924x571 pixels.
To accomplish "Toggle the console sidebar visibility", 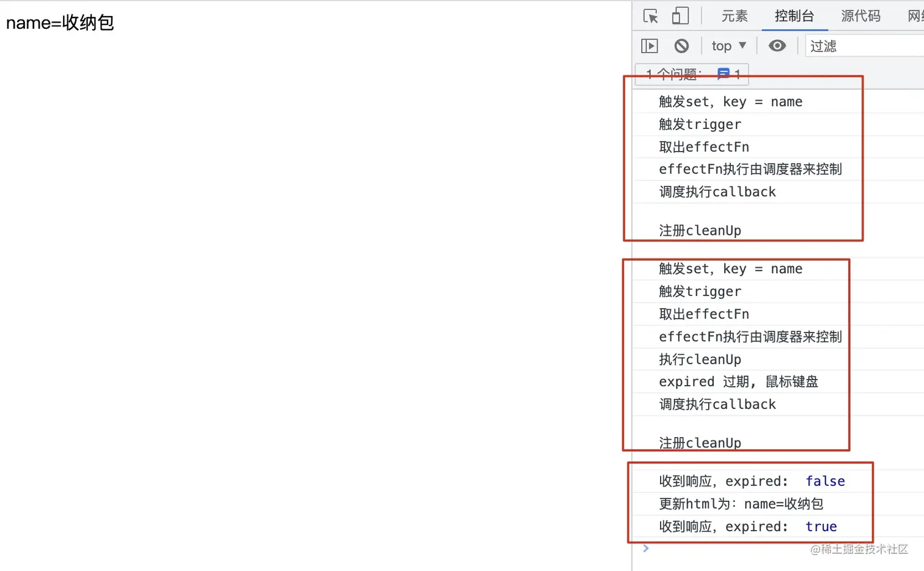I will [649, 45].
